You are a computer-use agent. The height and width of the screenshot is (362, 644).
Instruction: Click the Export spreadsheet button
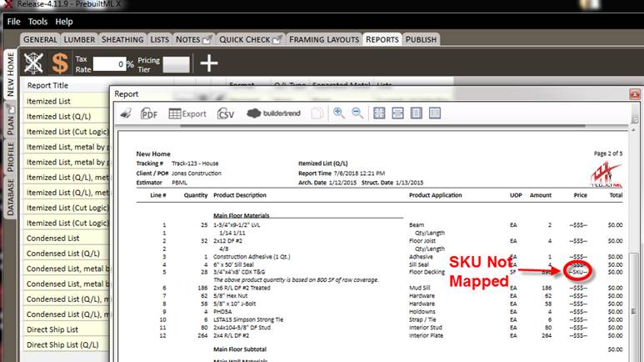pyautogui.click(x=187, y=113)
